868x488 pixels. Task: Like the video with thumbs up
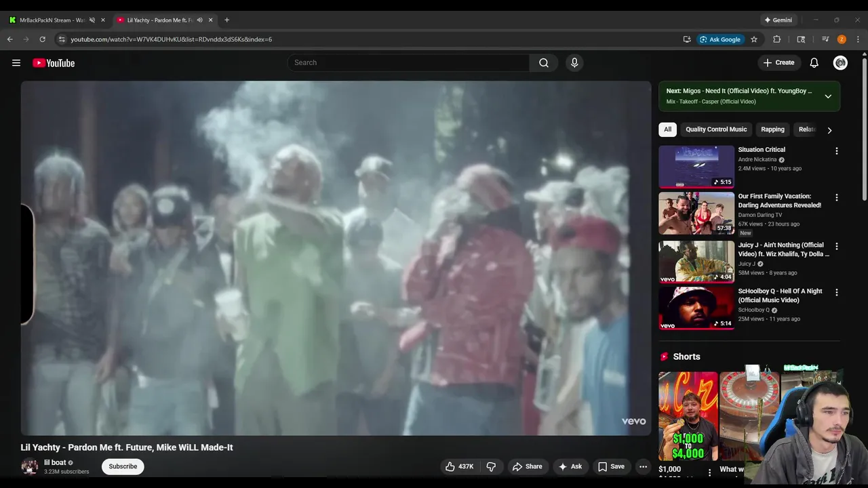click(459, 466)
